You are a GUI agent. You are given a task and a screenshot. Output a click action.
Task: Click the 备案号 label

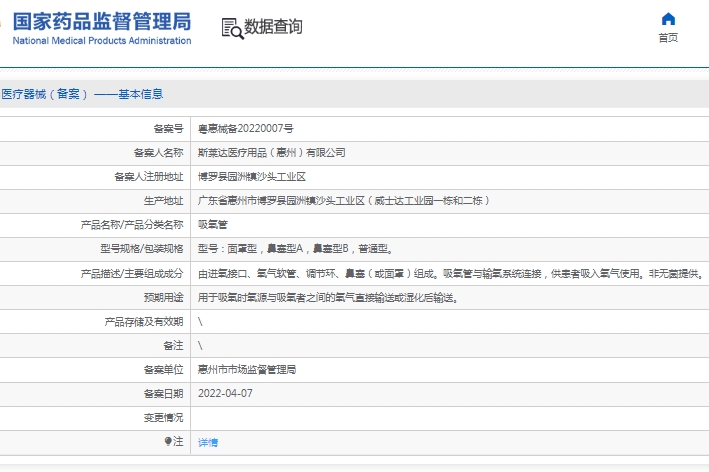click(x=168, y=129)
